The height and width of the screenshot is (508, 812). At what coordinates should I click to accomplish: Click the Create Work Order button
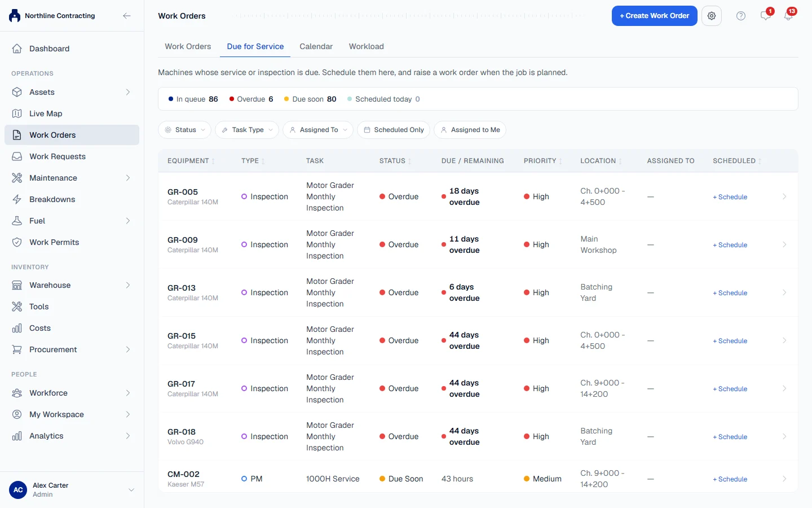click(654, 16)
